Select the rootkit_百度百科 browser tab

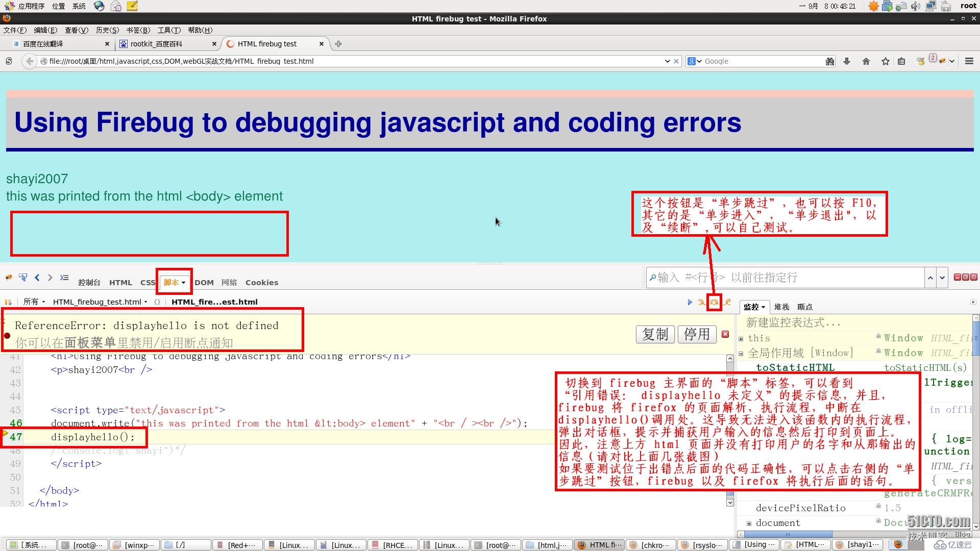[168, 44]
